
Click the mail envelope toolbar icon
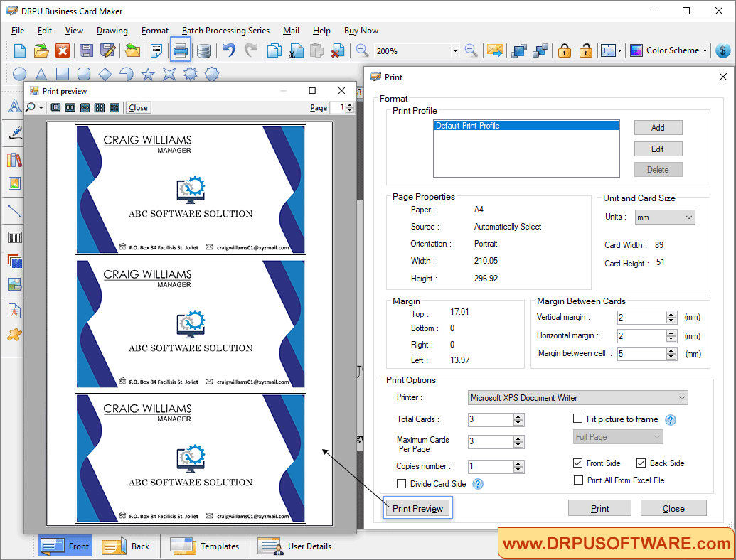pyautogui.click(x=495, y=50)
